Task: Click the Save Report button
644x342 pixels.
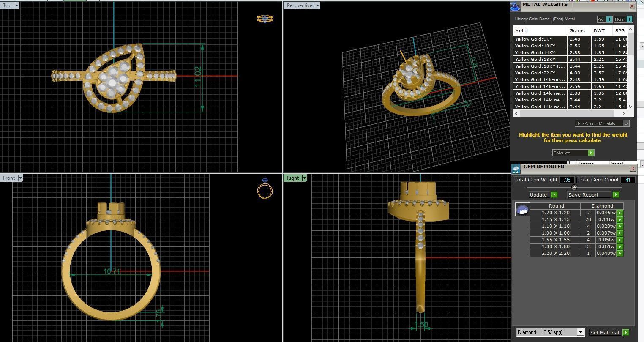Action: pos(589,195)
